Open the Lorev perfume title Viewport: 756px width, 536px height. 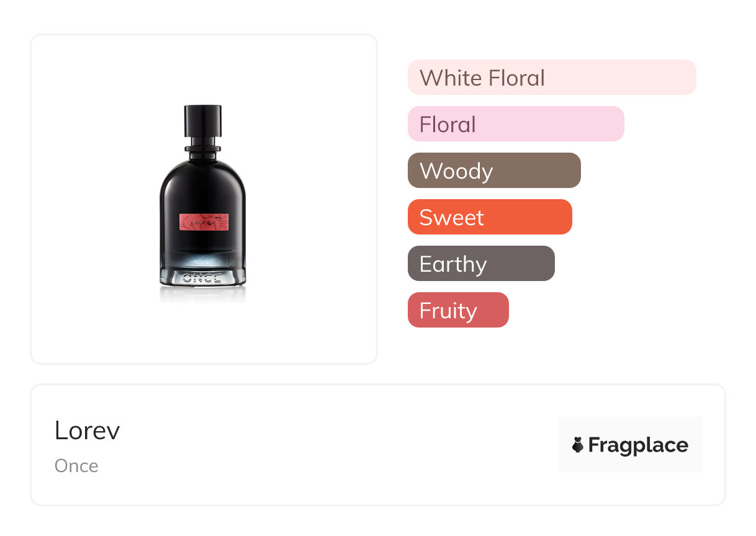point(87,430)
